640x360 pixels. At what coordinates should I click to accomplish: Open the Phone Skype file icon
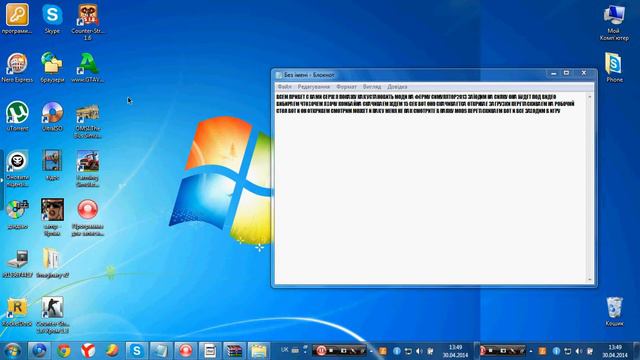pos(614,68)
